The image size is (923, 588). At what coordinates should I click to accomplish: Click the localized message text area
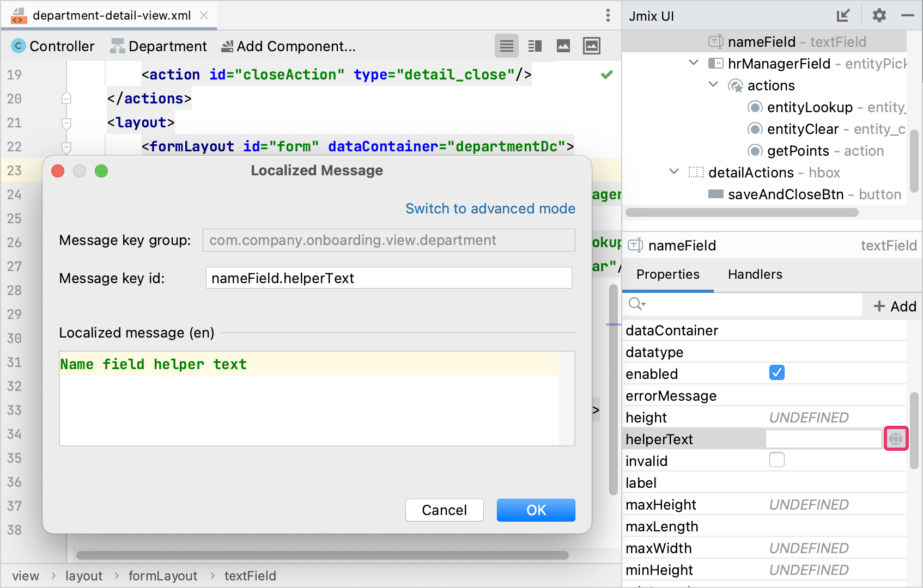[x=317, y=399]
